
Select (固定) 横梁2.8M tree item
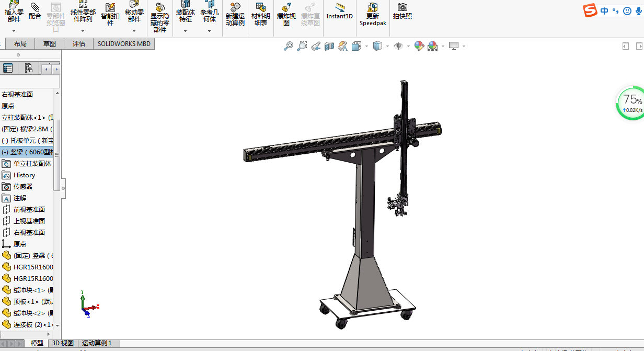(x=27, y=129)
